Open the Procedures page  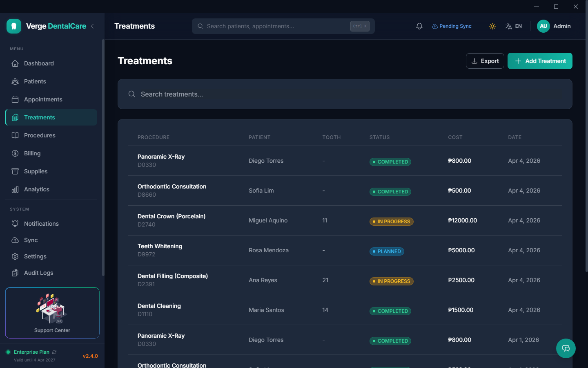tap(51, 135)
